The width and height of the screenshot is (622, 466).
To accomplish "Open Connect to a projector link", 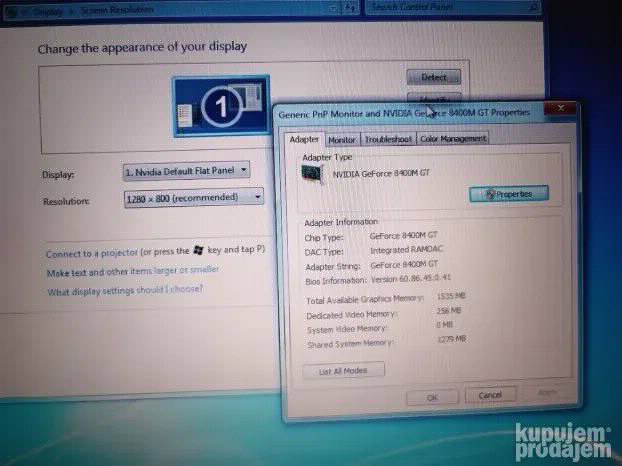I will point(92,253).
